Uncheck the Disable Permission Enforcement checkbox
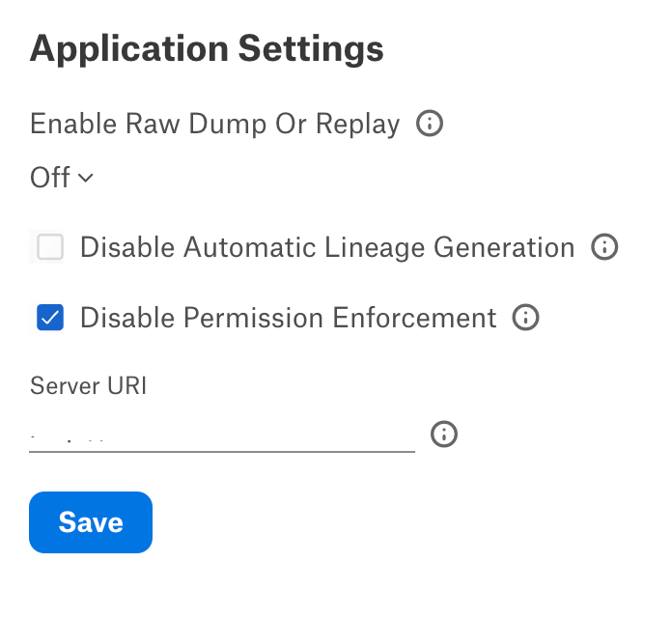The width and height of the screenshot is (672, 618). 50,318
